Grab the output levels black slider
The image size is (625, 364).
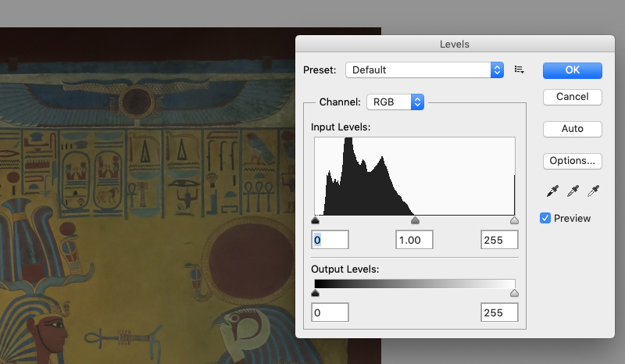316,293
